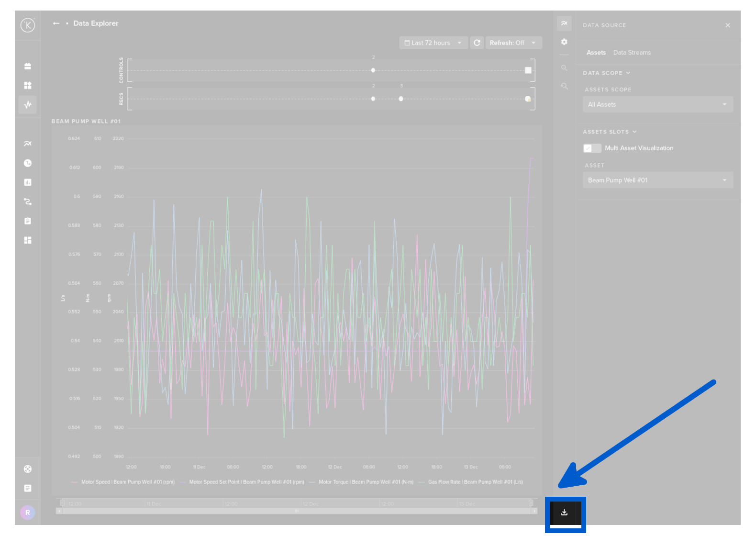
Task: Select the Assets tab
Action: coord(596,53)
